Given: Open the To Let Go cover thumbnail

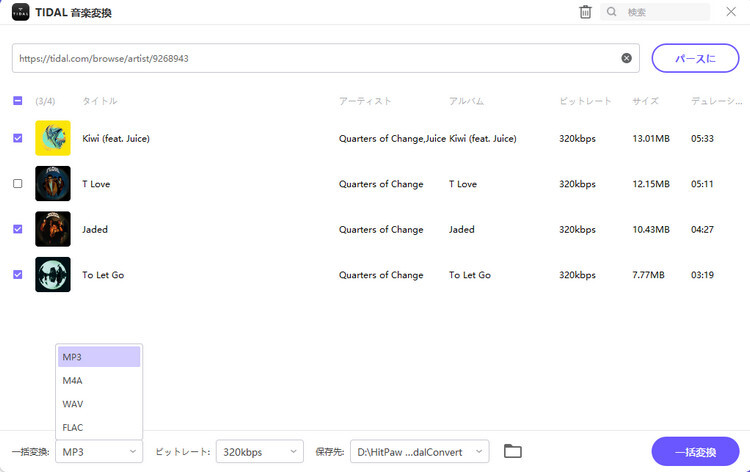Looking at the screenshot, I should click(x=53, y=274).
